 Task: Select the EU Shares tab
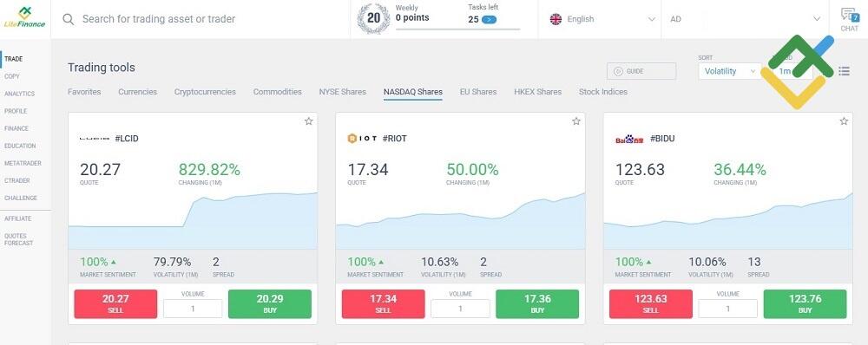coord(478,92)
